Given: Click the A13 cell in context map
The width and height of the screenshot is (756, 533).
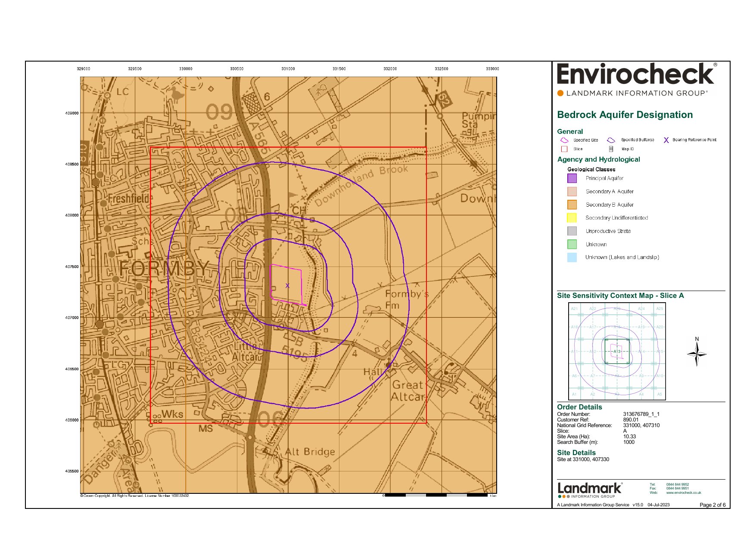Looking at the screenshot, I should [617, 351].
